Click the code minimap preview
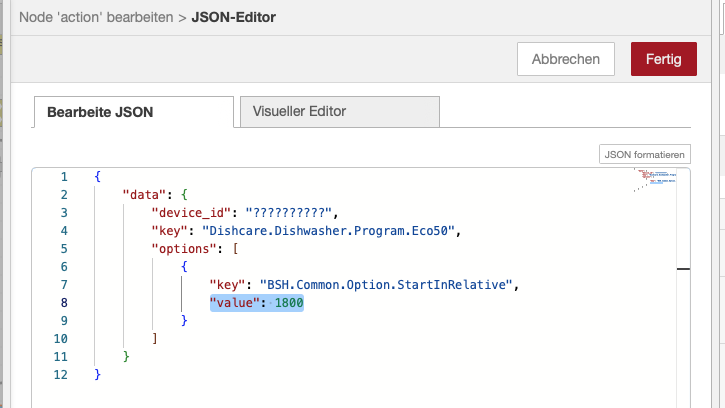The height and width of the screenshot is (408, 725). click(x=656, y=180)
